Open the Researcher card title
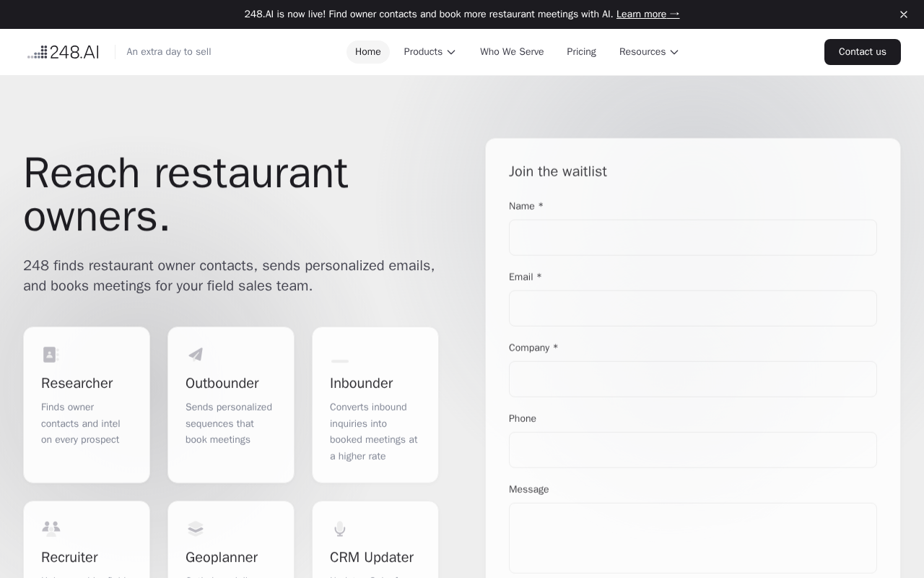924x578 pixels. 77,384
